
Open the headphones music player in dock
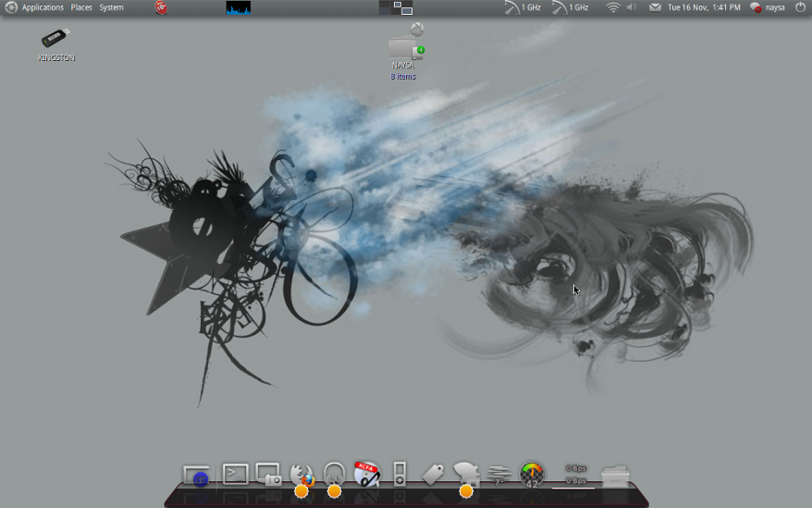tap(334, 474)
